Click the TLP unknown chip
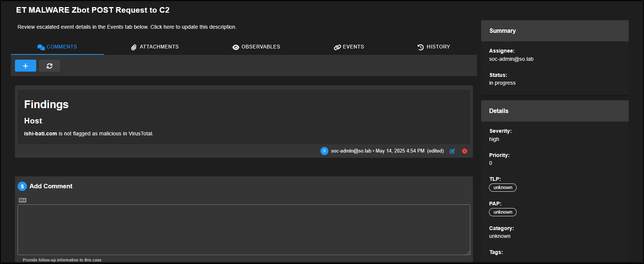The width and height of the screenshot is (644, 264). (x=502, y=188)
